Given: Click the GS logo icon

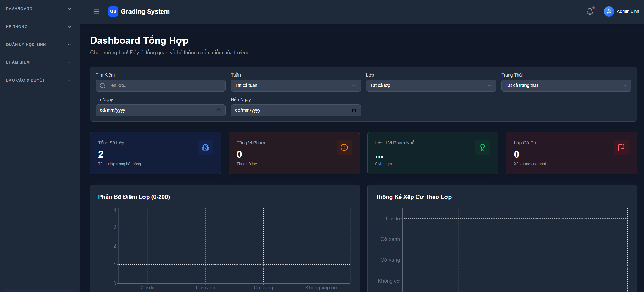Looking at the screenshot, I should (113, 11).
